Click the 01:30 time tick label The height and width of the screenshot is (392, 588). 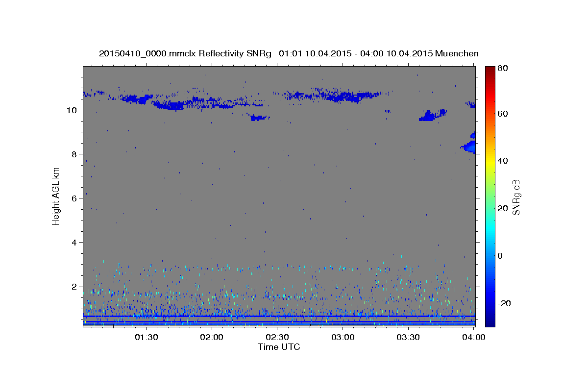tap(146, 337)
